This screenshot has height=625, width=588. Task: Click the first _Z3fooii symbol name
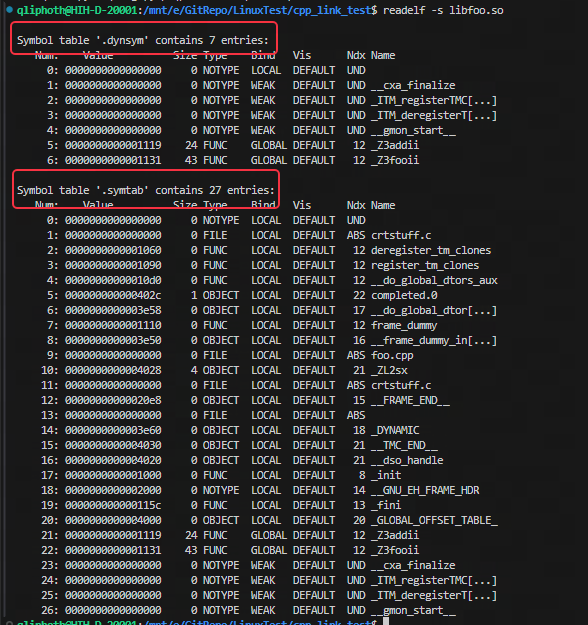point(395,161)
